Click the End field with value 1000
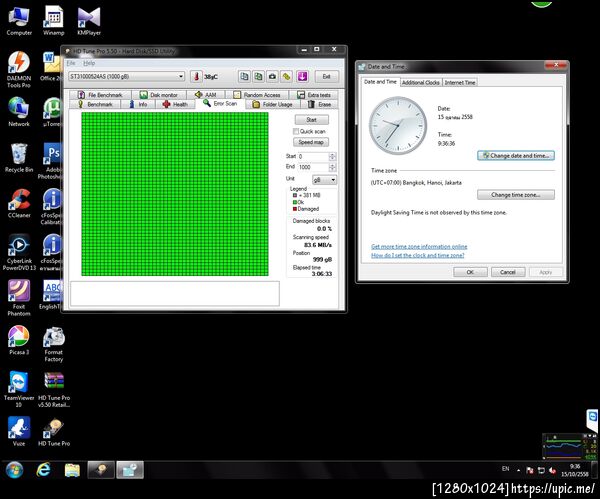 [x=313, y=167]
